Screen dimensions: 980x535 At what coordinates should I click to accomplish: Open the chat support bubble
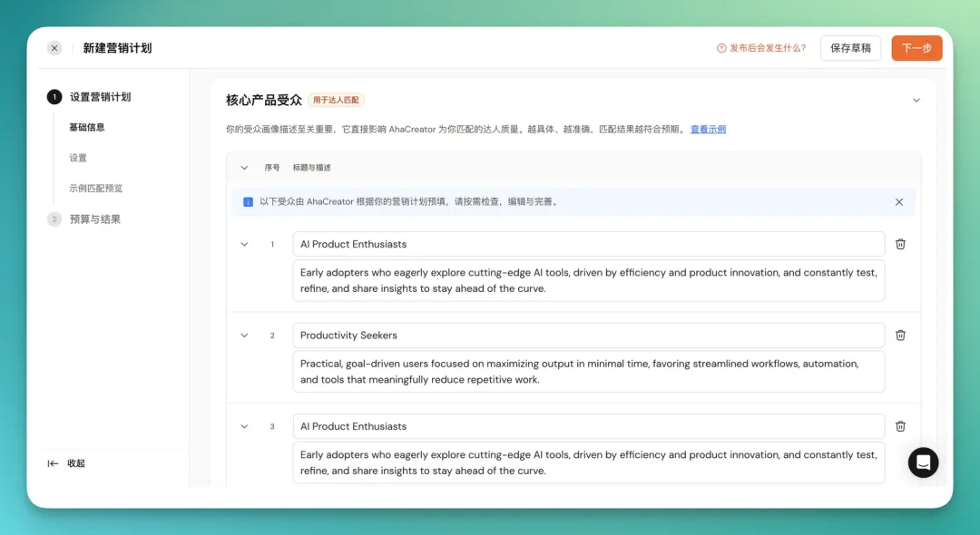click(x=923, y=462)
